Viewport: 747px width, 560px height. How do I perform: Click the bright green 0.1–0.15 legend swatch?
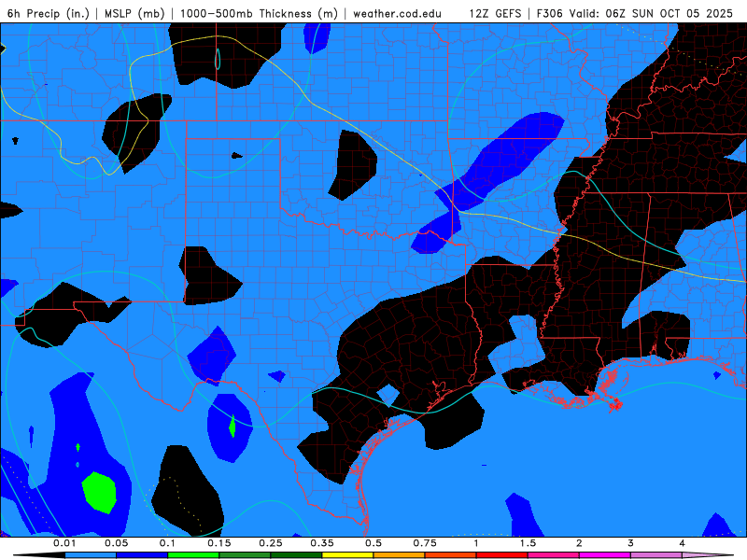193,555
